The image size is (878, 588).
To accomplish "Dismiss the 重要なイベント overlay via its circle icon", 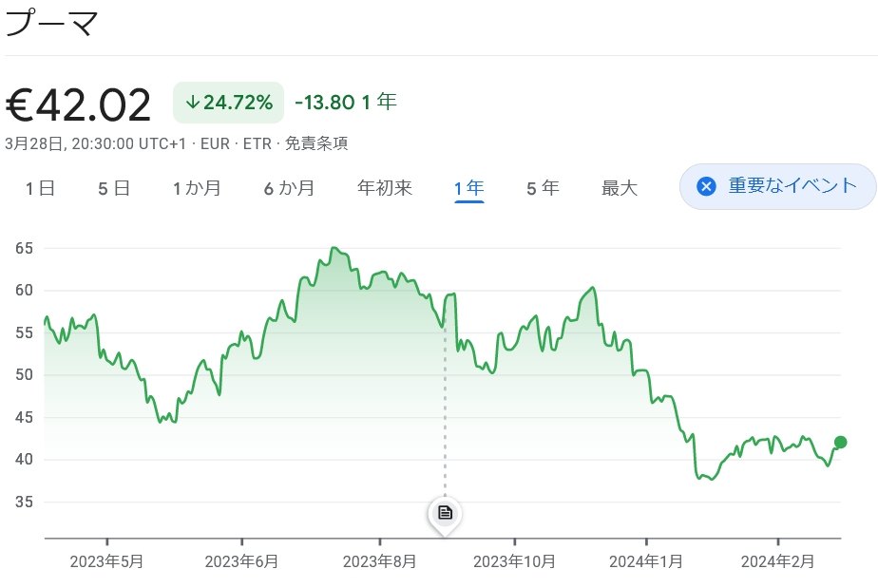I will 704,187.
